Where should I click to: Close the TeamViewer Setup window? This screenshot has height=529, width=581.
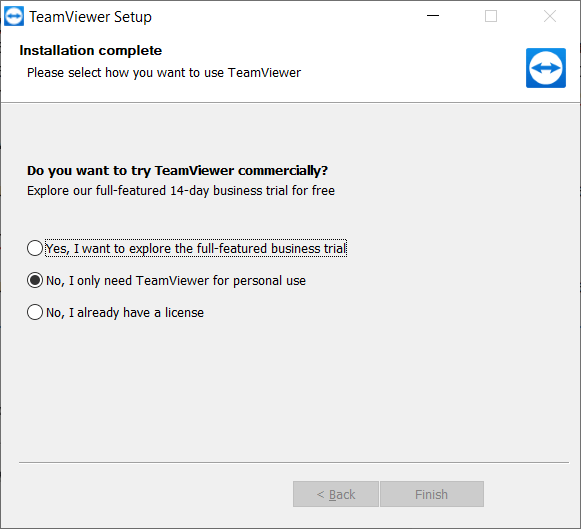(x=550, y=16)
